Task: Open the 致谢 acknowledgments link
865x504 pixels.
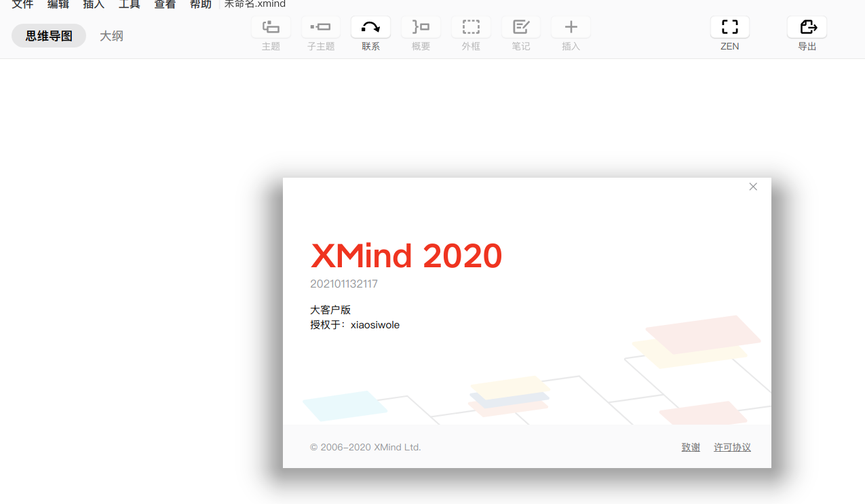Action: [690, 447]
